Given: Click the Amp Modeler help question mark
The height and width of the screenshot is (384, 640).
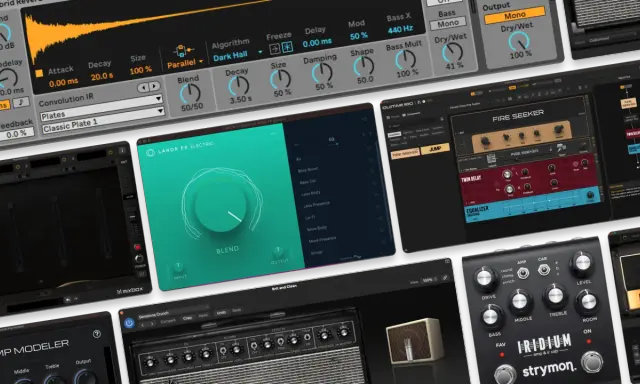Looking at the screenshot, I should 97,334.
